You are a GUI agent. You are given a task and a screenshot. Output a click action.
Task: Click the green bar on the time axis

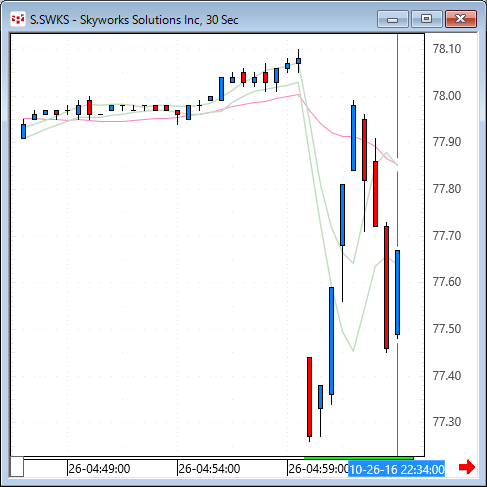(x=359, y=458)
